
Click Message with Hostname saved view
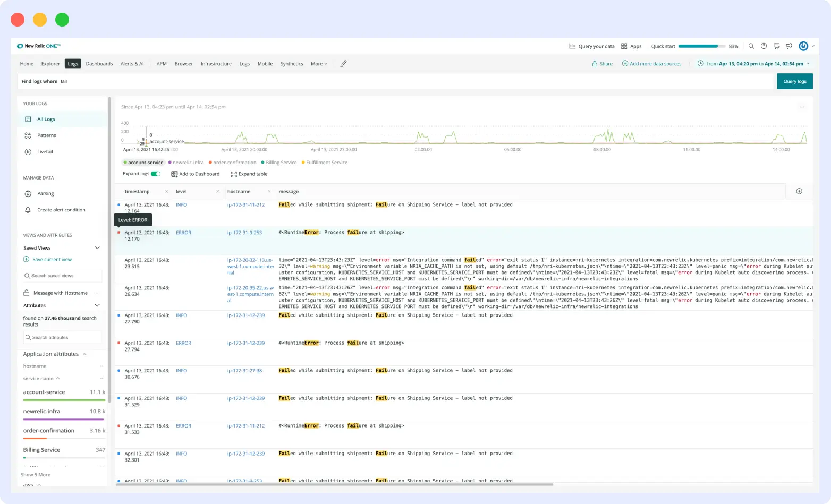click(x=60, y=293)
